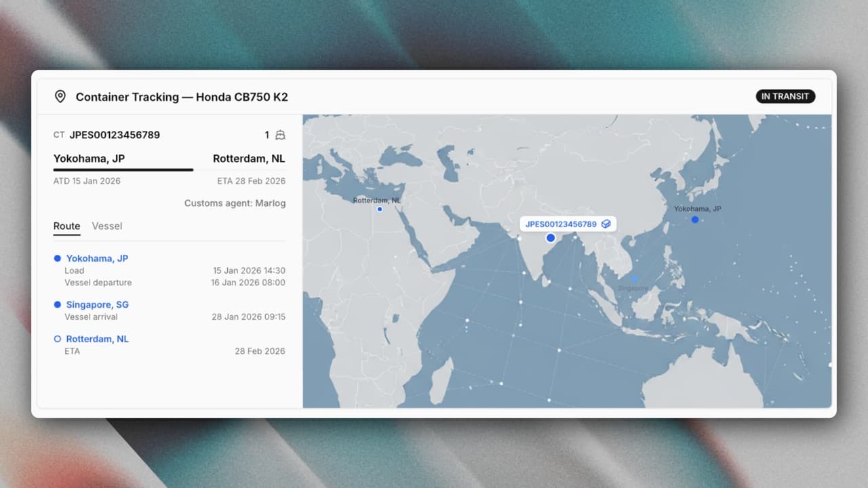
Task: Click the Load time 15 Jan 2026 14:30
Action: pos(249,270)
